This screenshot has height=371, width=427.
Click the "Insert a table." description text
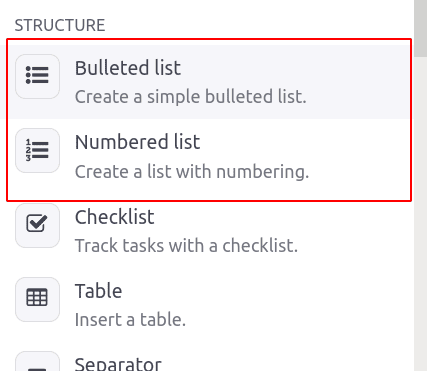[x=130, y=320]
